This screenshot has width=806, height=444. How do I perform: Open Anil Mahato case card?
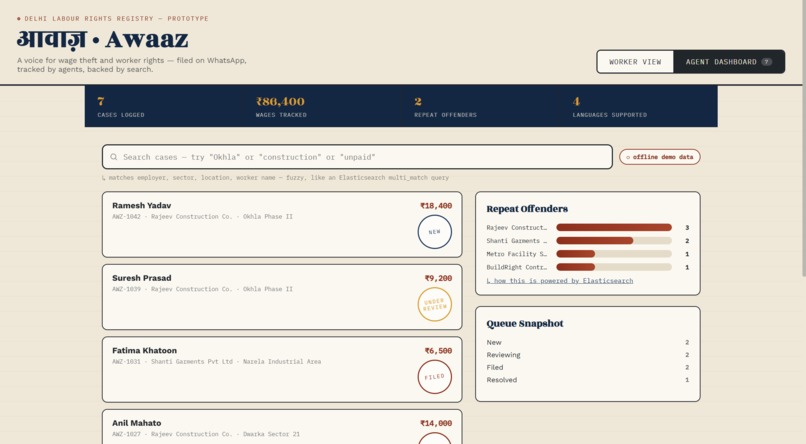point(282,427)
